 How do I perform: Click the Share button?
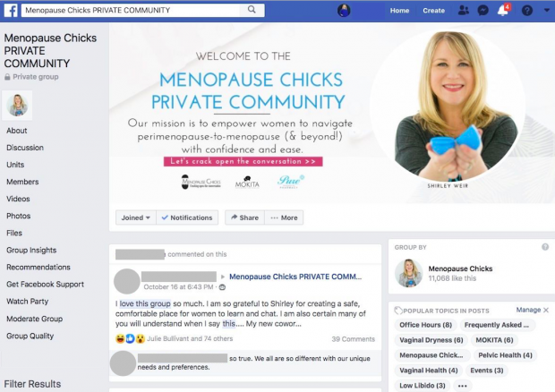pos(244,217)
